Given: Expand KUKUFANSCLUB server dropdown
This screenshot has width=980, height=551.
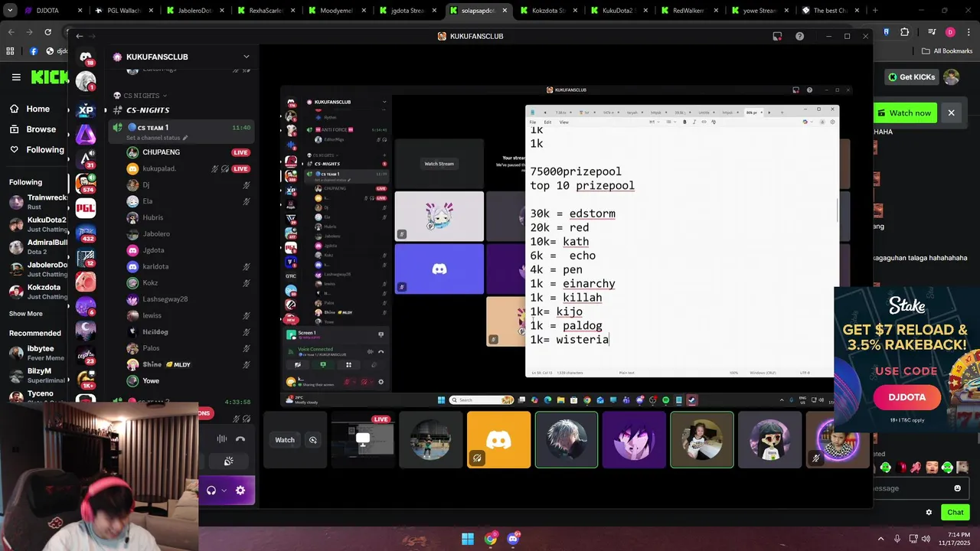Looking at the screenshot, I should (247, 57).
